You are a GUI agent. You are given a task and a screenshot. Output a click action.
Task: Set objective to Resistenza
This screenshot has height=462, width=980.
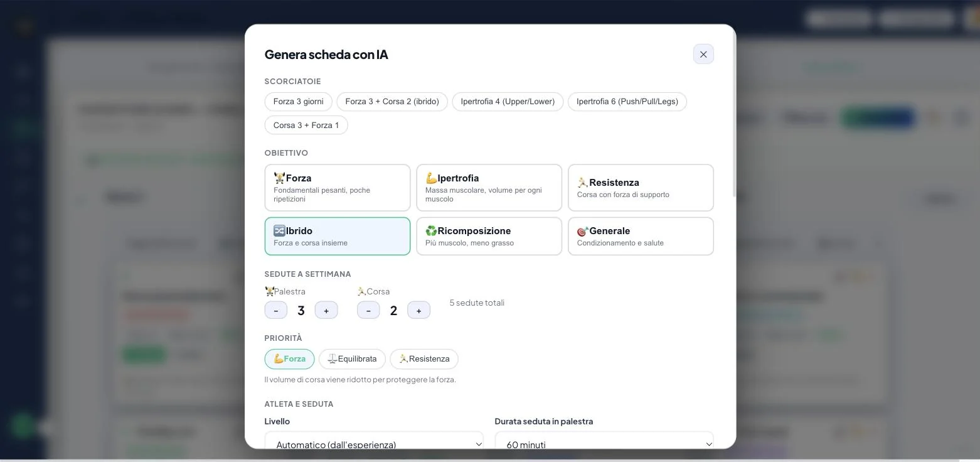(x=641, y=188)
